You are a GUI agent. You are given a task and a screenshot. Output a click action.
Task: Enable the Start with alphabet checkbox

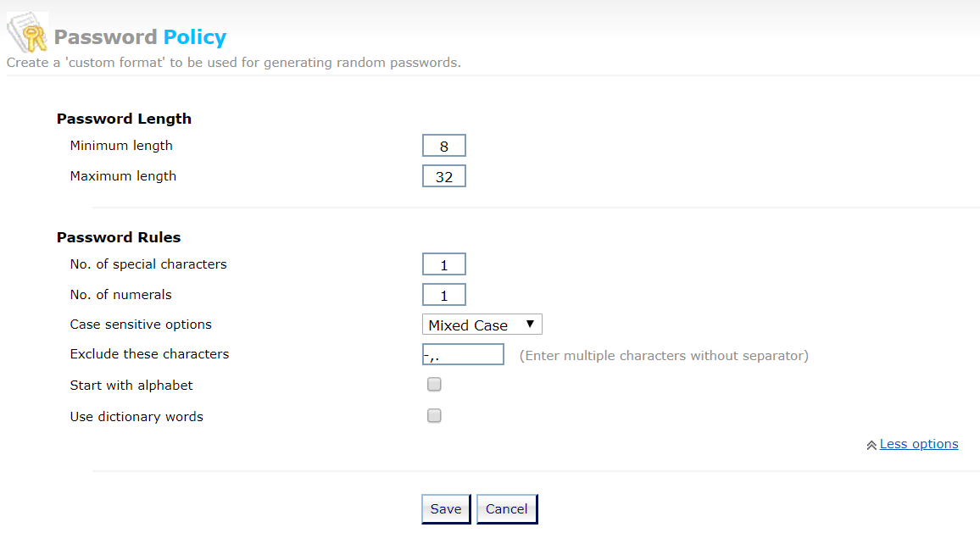(434, 384)
